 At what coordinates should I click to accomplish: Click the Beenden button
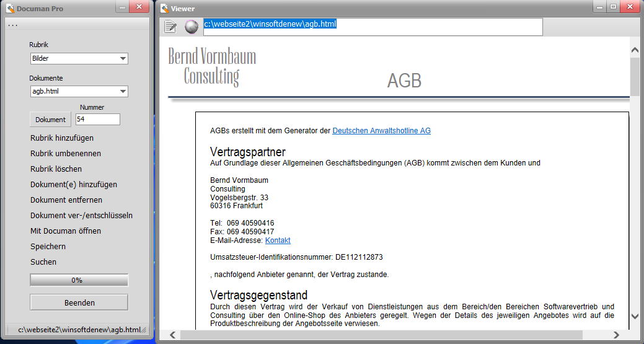coord(79,302)
